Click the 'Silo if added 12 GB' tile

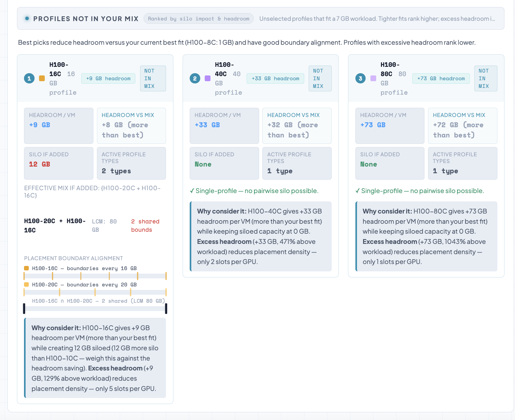coord(59,163)
